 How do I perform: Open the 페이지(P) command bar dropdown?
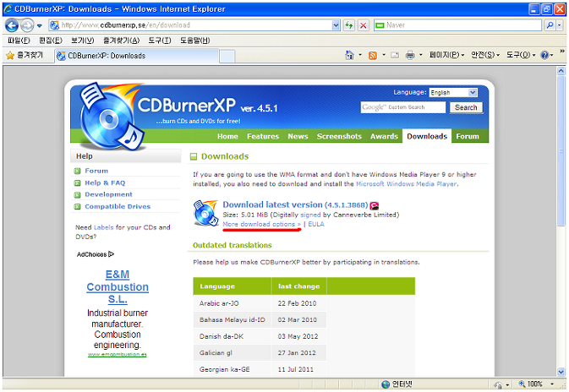(446, 55)
